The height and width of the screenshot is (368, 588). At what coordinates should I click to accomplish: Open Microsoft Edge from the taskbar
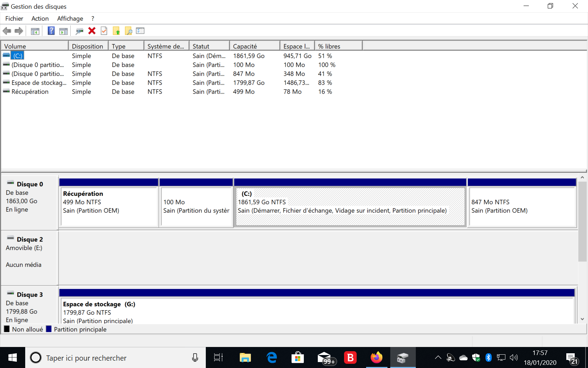click(272, 357)
